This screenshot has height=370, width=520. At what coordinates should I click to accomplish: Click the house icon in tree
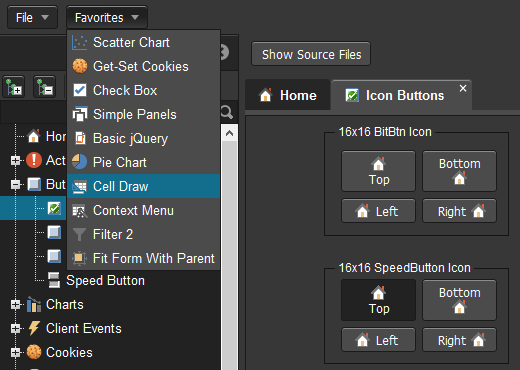tap(34, 136)
